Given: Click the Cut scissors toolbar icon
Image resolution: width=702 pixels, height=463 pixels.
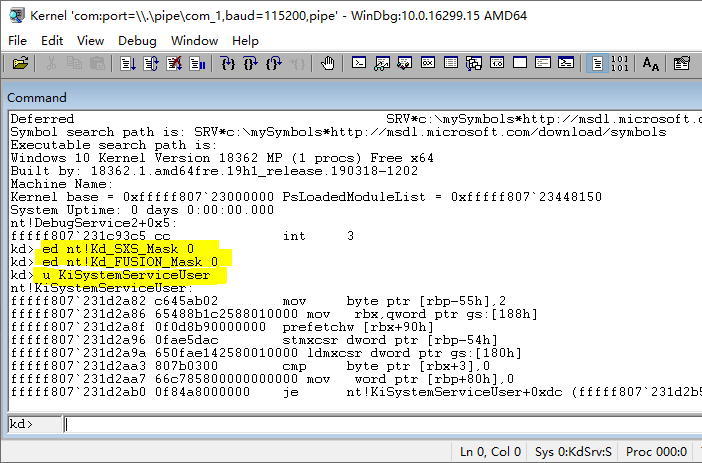Looking at the screenshot, I should point(51,64).
